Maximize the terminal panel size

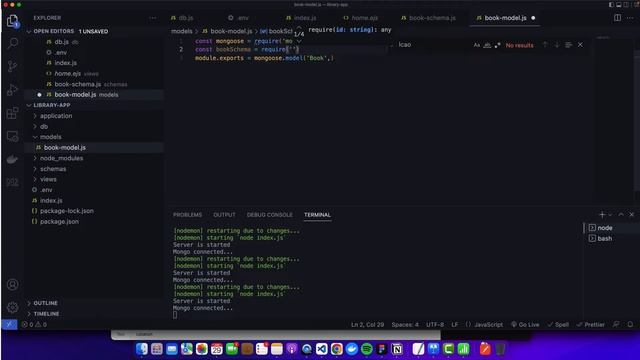621,215
